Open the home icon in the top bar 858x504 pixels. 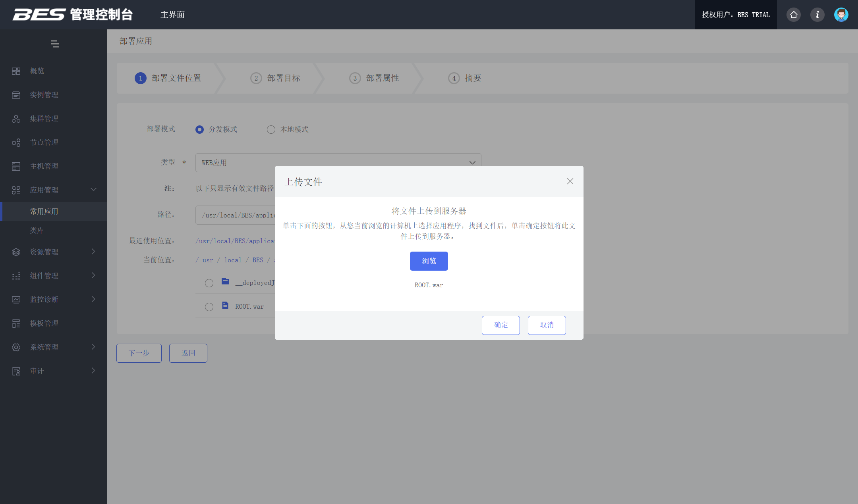[793, 14]
